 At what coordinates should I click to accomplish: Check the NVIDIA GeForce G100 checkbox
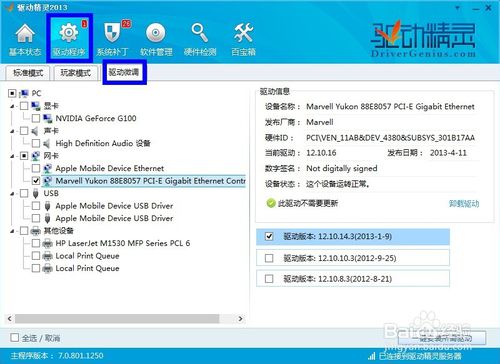[36, 118]
